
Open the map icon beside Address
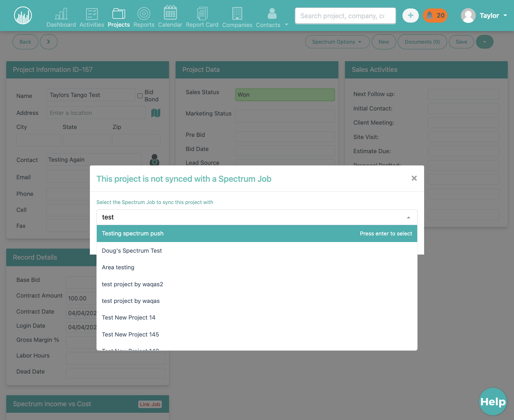point(156,113)
